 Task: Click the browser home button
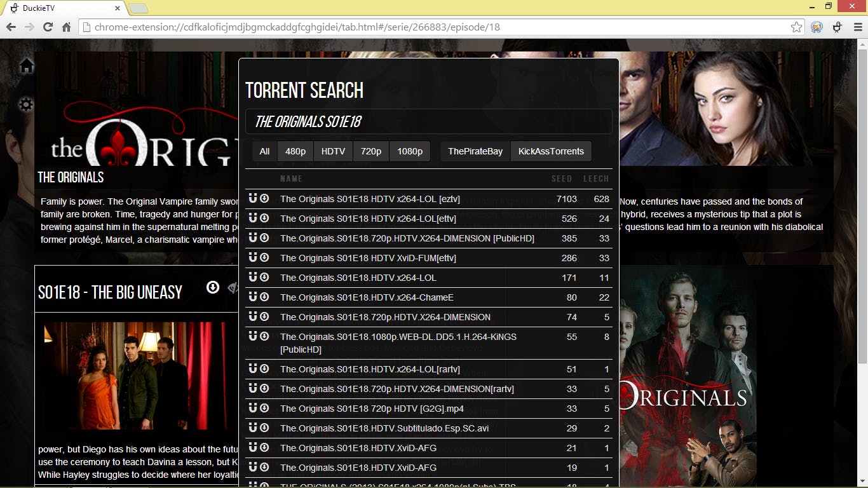pyautogui.click(x=66, y=27)
